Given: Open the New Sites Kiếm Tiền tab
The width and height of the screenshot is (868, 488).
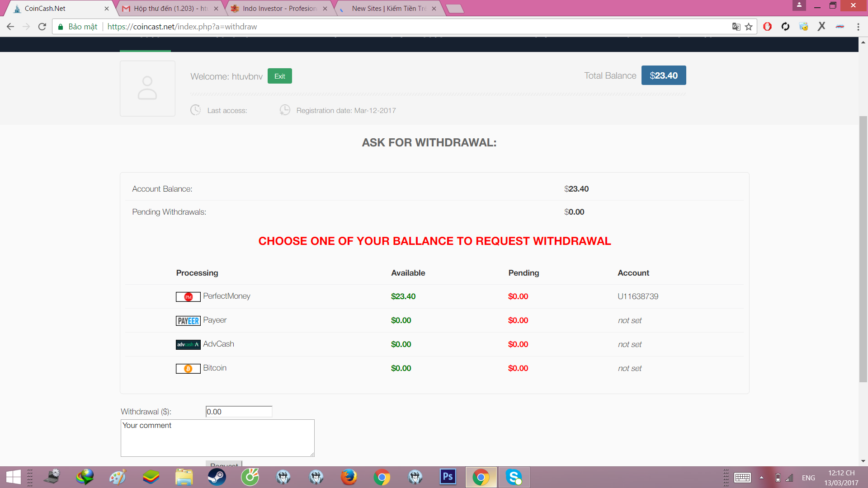Looking at the screenshot, I should tap(388, 9).
